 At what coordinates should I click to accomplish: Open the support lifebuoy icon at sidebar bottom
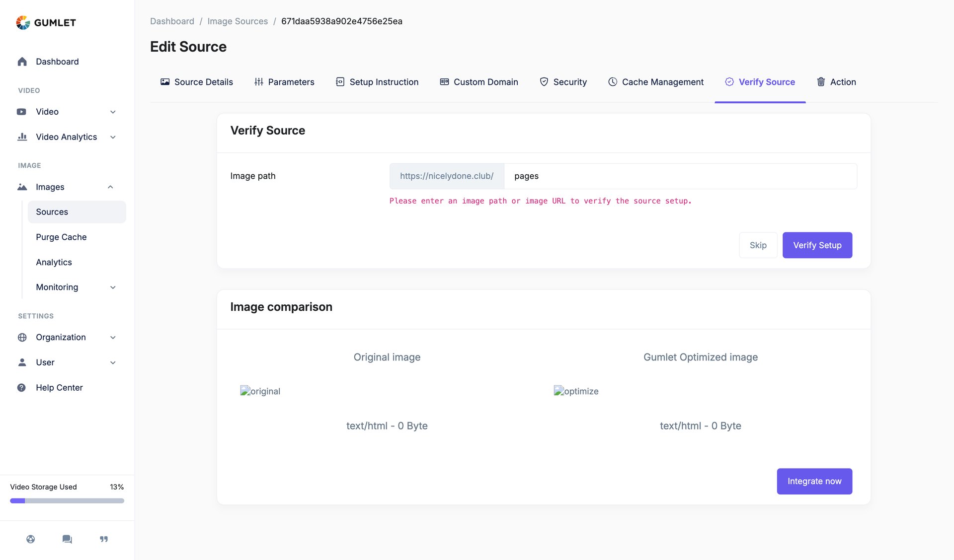30,539
